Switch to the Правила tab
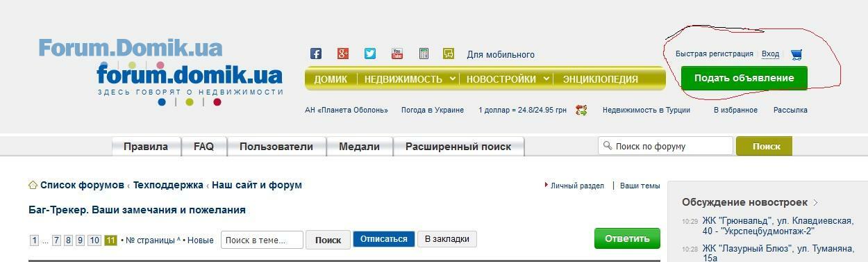868x262 pixels. [x=146, y=147]
